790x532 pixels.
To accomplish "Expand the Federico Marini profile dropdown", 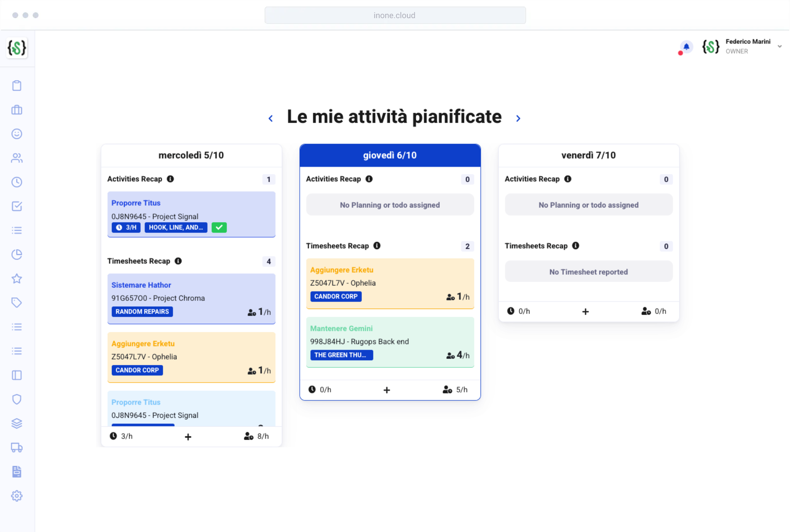I will [780, 46].
